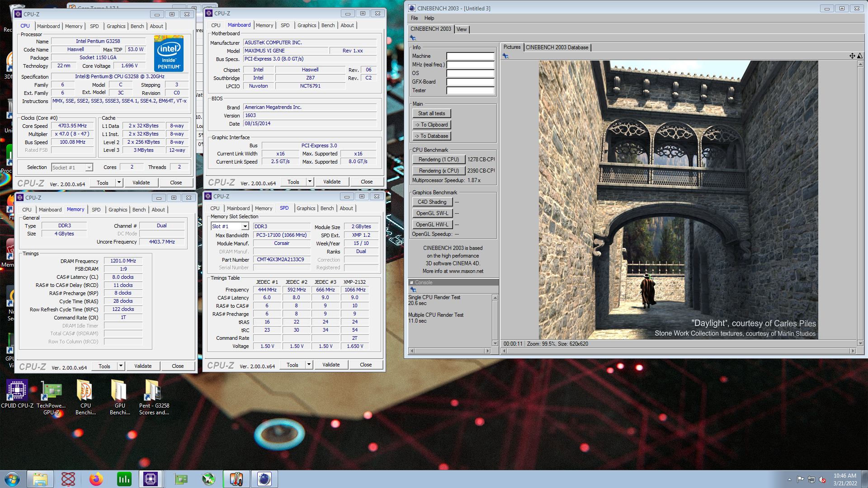Click the pin icon in the Console panel
The width and height of the screenshot is (868, 488).
pyautogui.click(x=413, y=290)
